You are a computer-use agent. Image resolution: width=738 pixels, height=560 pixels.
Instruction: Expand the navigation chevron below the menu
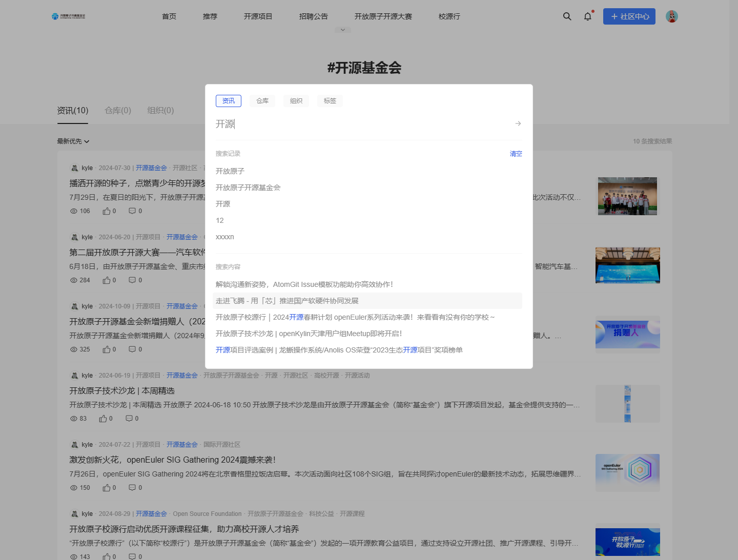click(x=343, y=30)
